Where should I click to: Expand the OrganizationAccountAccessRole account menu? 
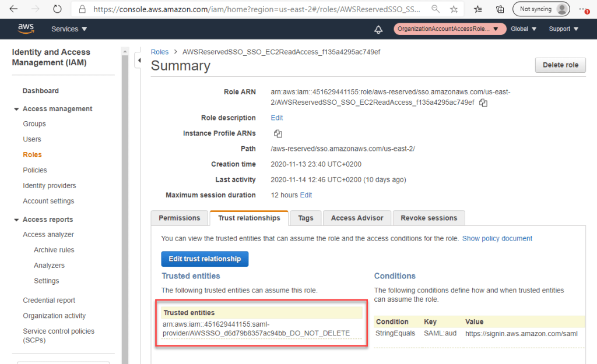pyautogui.click(x=448, y=29)
